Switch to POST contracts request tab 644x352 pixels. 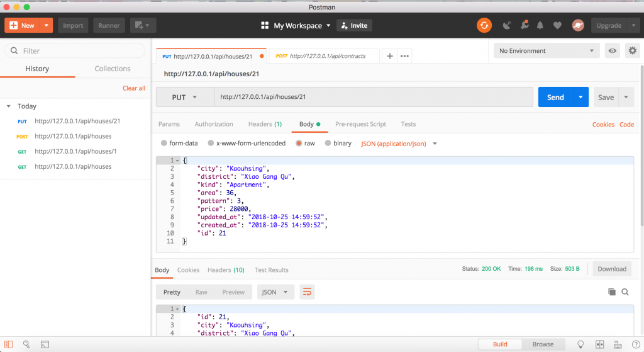pyautogui.click(x=325, y=56)
